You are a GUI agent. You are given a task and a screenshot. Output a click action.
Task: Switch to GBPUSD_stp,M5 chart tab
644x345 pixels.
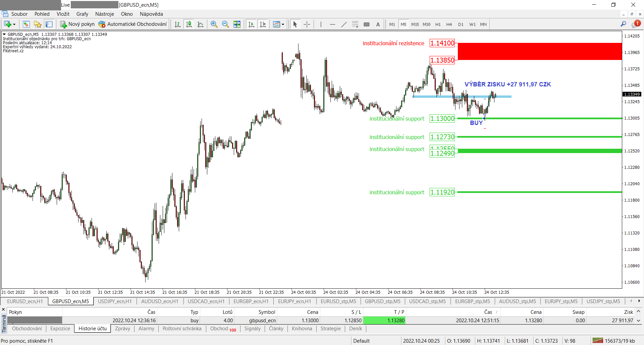point(383,301)
